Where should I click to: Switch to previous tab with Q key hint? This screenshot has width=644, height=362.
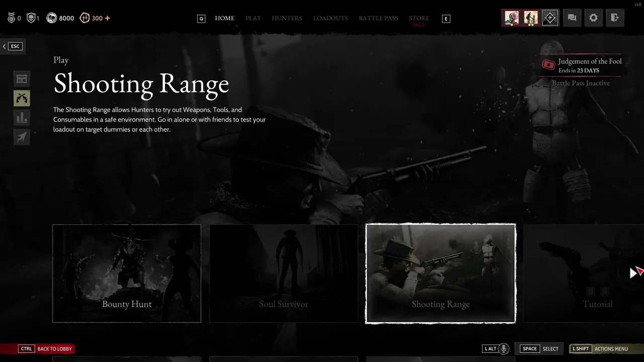(201, 19)
